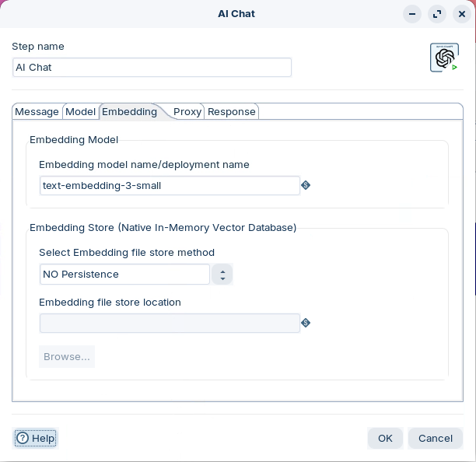This screenshot has height=462, width=476.
Task: Click the NO Persistence combo box field
Action: click(x=124, y=275)
